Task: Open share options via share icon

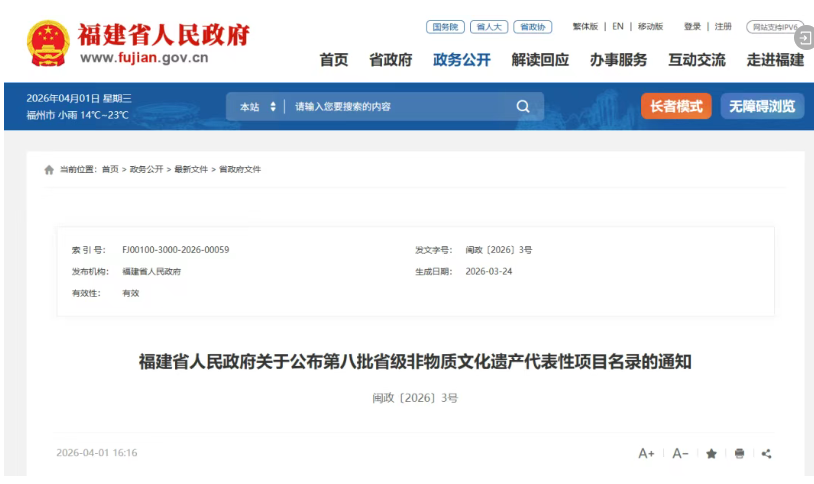Action: 766,453
